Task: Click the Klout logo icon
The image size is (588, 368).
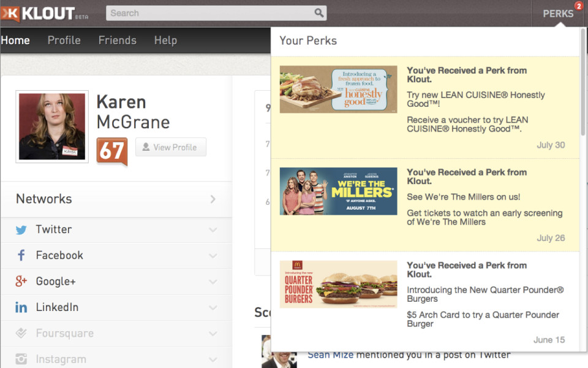Action: click(10, 14)
